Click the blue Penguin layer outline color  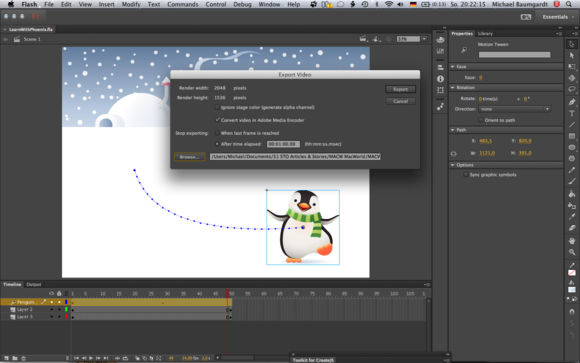pyautogui.click(x=67, y=302)
